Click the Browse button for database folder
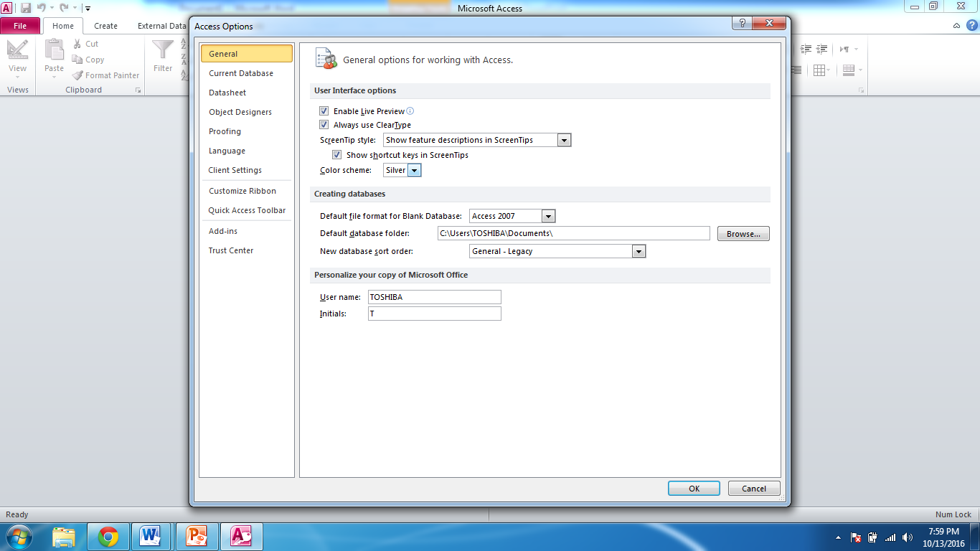This screenshot has height=551, width=980. pos(743,233)
